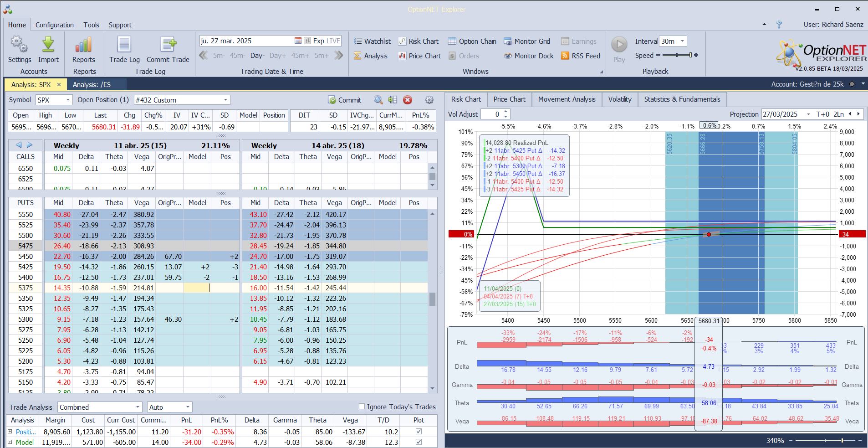Click the bar chart icon in the date field

(307, 41)
